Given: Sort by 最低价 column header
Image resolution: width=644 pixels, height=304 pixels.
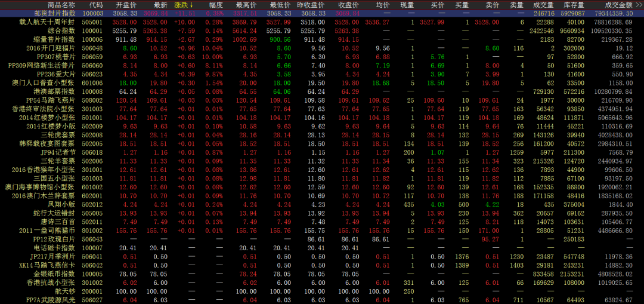Looking at the screenshot, I should coord(280,5).
